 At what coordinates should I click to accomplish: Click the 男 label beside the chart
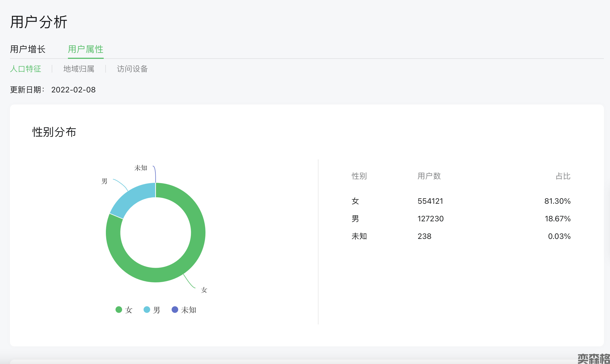104,181
